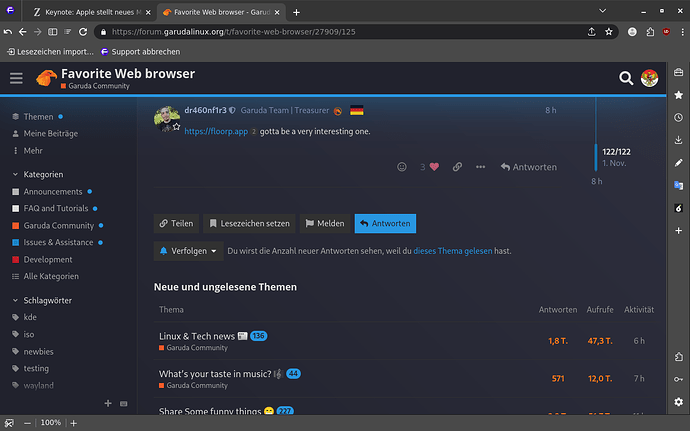Add a reaction with the smiley icon

(402, 167)
